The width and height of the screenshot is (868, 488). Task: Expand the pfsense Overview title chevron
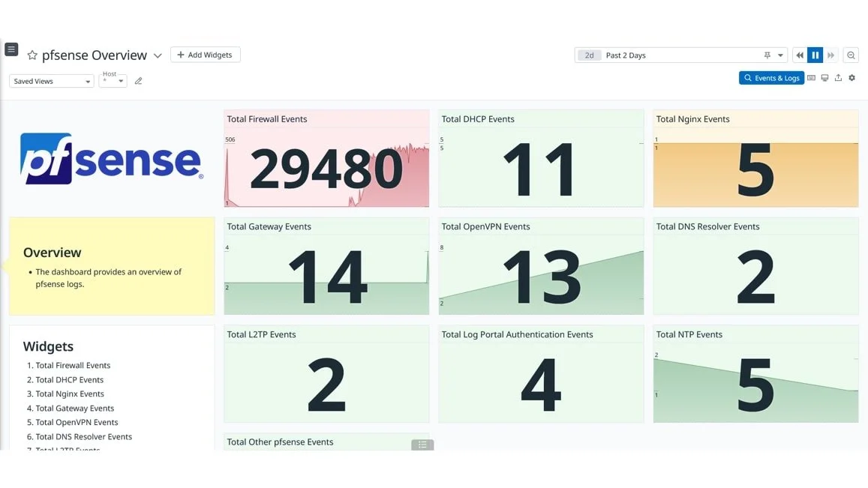(158, 55)
